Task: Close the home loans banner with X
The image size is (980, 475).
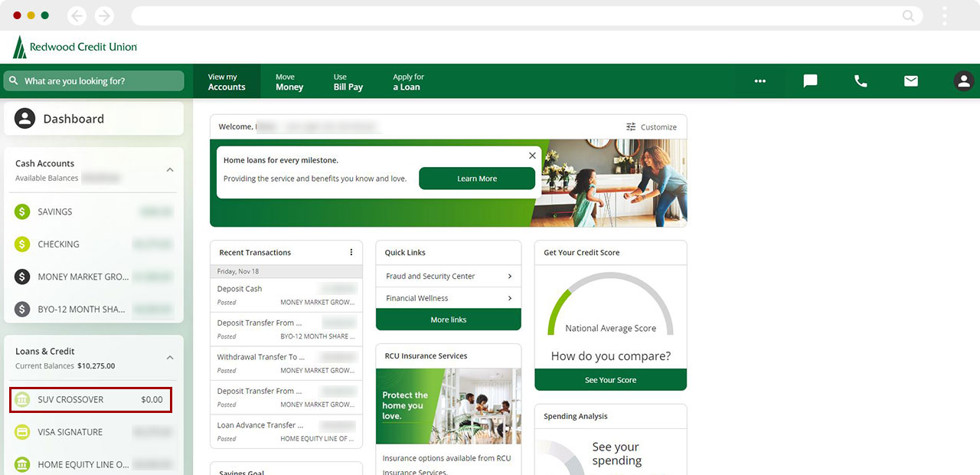Action: point(532,156)
